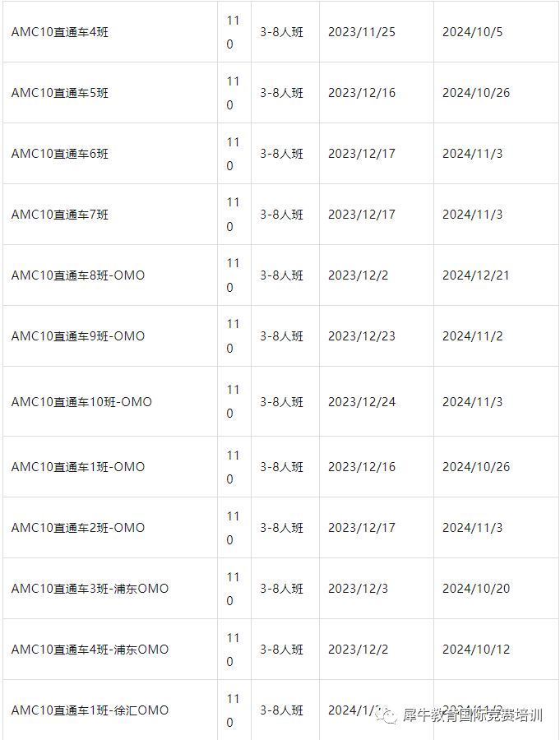Viewport: 560px width, 740px height.
Task: Select AMC10直通车3班-浦东OMO class name
Action: tap(90, 589)
